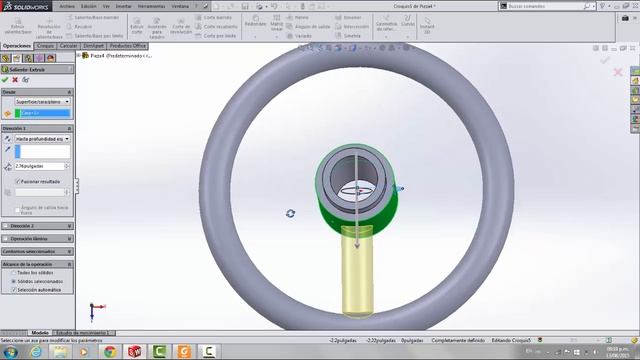Switch to the Calcular tab

point(69,46)
